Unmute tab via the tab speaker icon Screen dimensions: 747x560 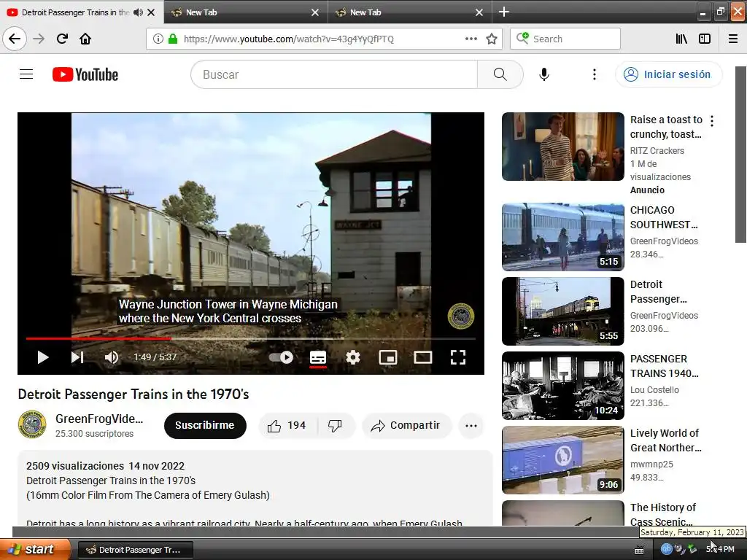[x=138, y=12]
